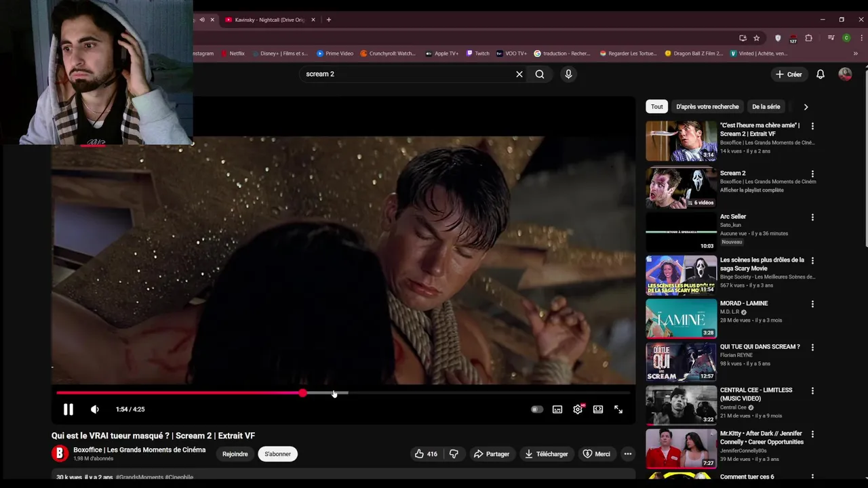Open more actions menu next to Merci
Viewport: 868px width, 488px height.
click(628, 454)
